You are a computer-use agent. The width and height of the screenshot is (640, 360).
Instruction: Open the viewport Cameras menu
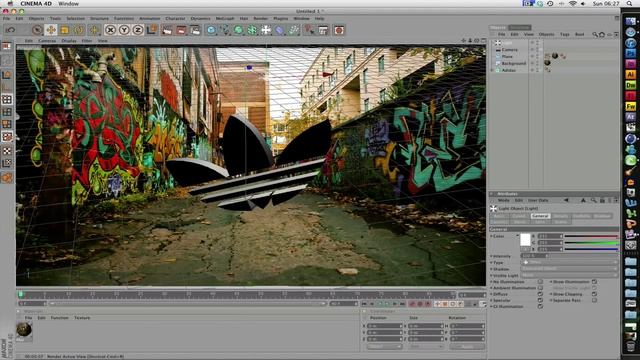click(x=47, y=41)
